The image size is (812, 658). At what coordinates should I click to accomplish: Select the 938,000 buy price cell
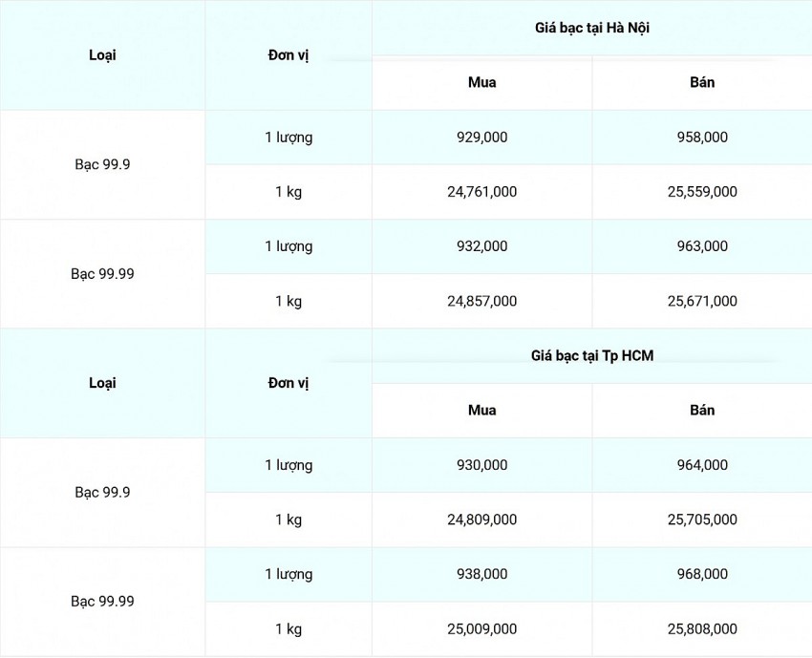click(482, 575)
